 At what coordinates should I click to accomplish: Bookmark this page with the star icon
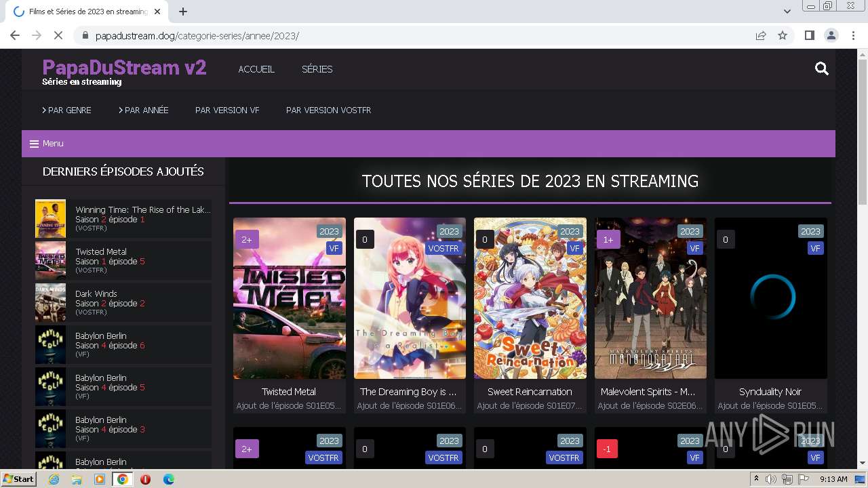[x=783, y=35]
